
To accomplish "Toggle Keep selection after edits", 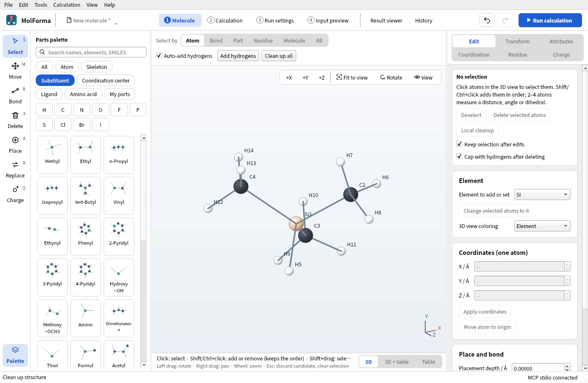I will tap(459, 144).
